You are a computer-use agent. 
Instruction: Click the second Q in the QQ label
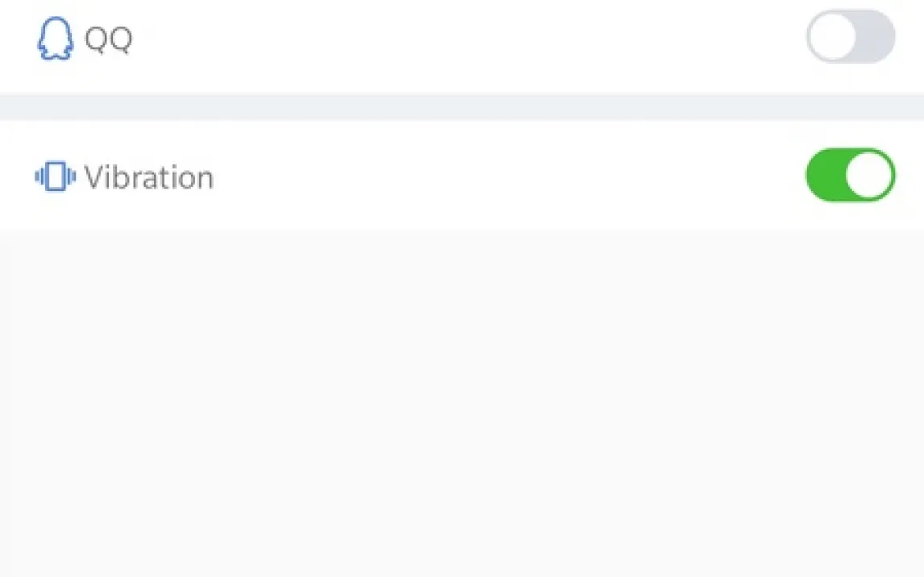pyautogui.click(x=120, y=39)
